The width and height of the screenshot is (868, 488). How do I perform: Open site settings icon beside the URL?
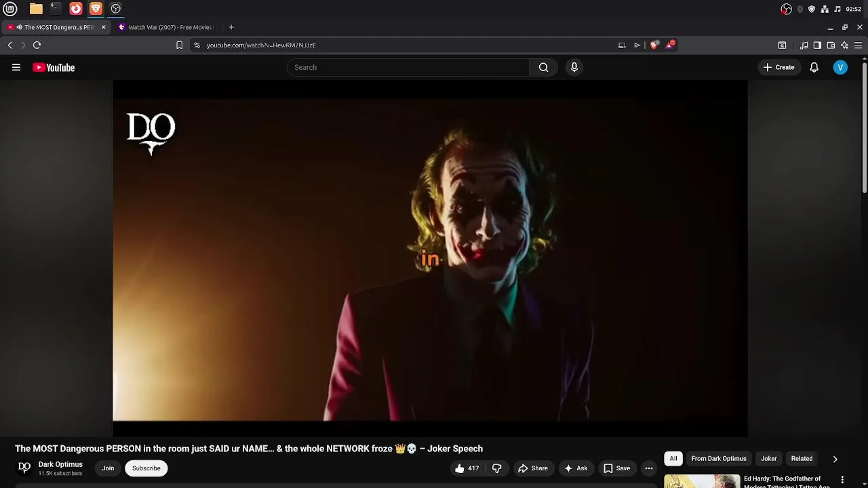[x=197, y=45]
